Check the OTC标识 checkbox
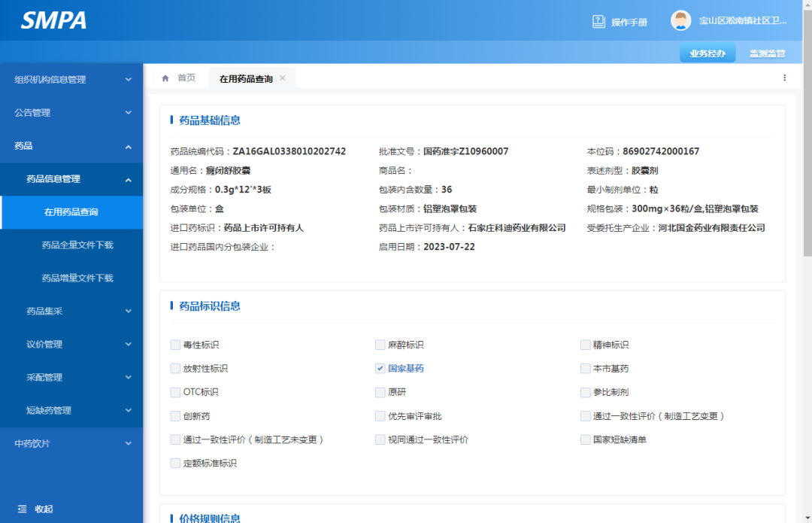This screenshot has width=812, height=523. click(x=175, y=392)
